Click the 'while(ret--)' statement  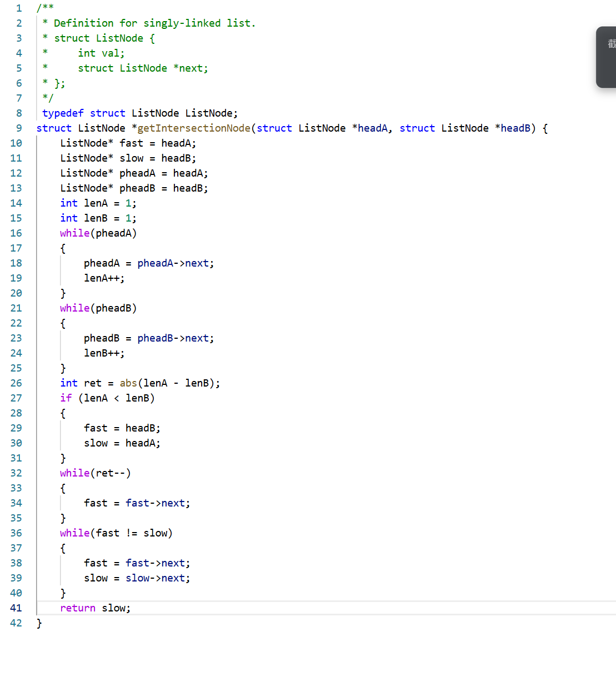(x=96, y=473)
